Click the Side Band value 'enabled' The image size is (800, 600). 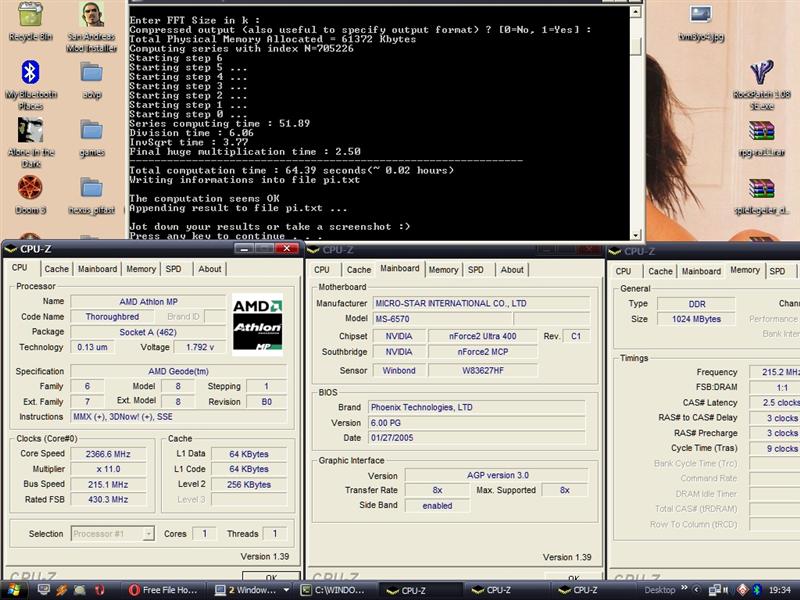point(437,506)
